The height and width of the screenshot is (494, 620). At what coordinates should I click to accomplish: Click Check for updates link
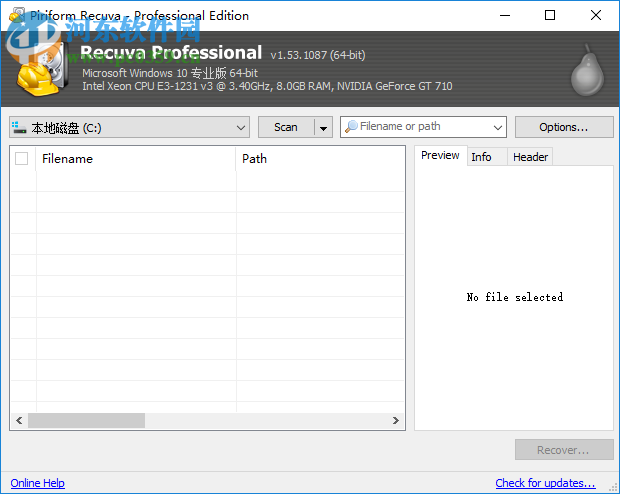pyautogui.click(x=545, y=483)
